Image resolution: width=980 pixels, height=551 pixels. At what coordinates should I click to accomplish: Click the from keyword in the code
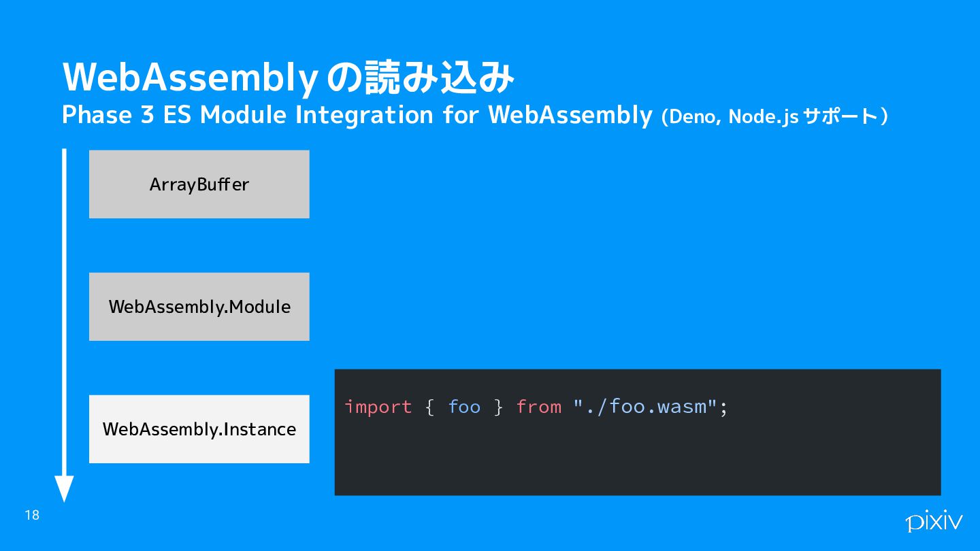point(538,407)
